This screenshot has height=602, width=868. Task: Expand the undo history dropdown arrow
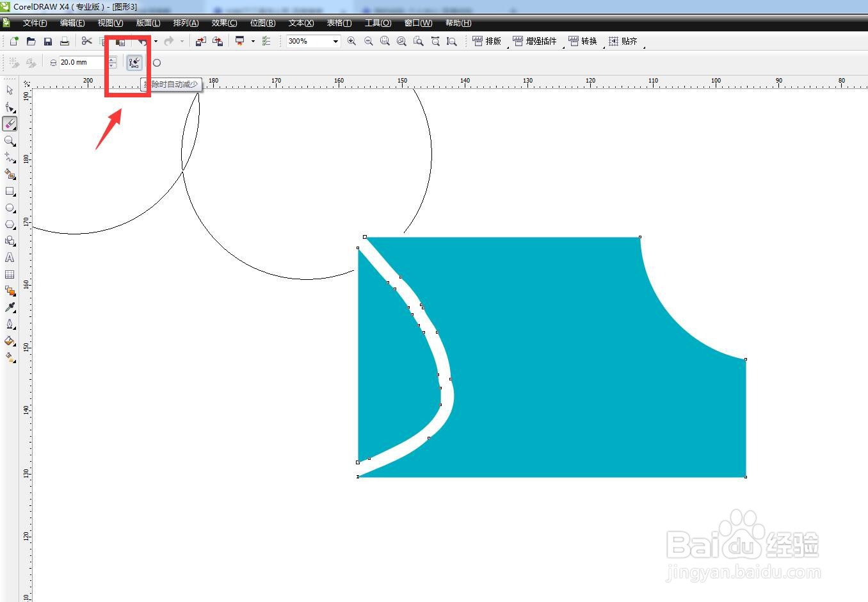pyautogui.click(x=156, y=41)
